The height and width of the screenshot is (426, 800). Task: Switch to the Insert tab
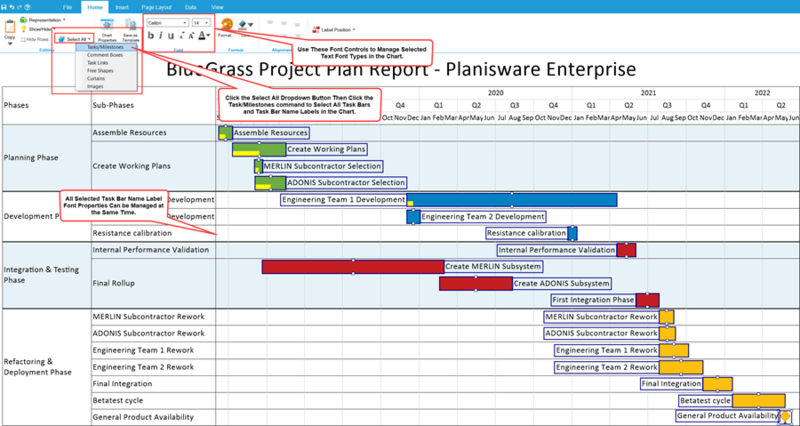[122, 7]
